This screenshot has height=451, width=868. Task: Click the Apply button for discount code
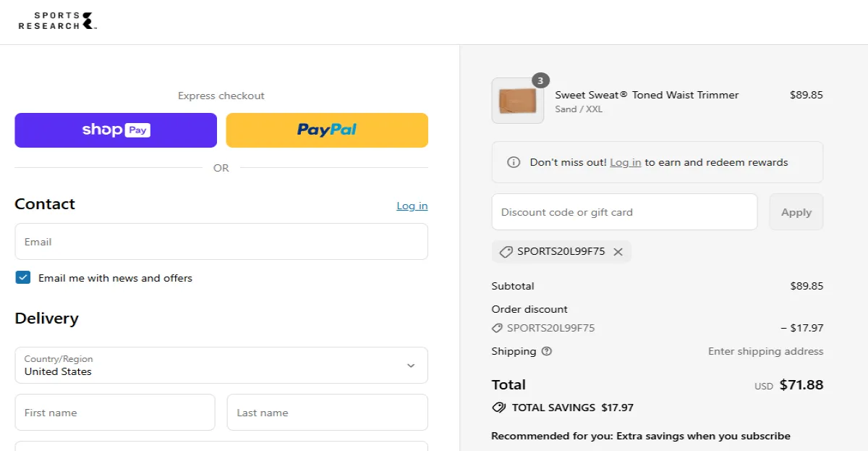(x=796, y=211)
